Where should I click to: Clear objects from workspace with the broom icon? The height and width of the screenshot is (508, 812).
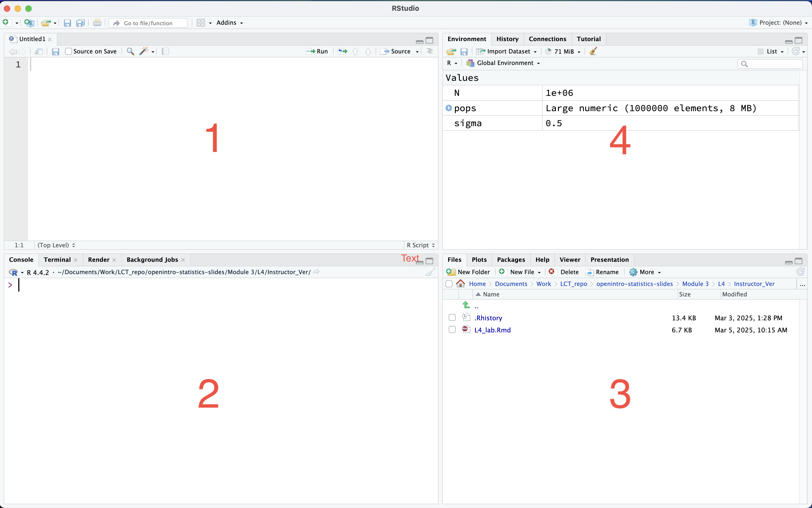[593, 51]
